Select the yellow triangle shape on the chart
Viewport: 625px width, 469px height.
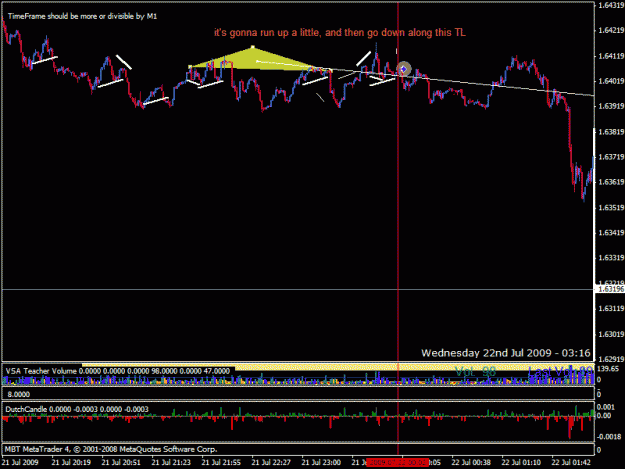[x=255, y=60]
